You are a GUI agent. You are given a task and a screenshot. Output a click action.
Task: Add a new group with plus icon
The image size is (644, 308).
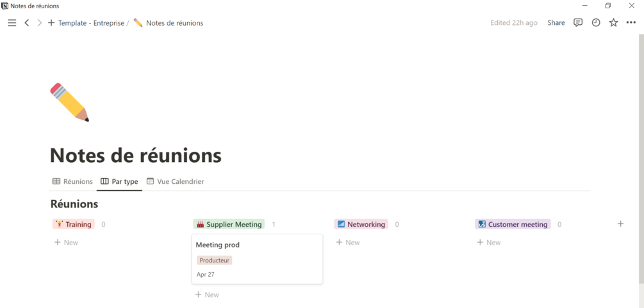tap(620, 224)
